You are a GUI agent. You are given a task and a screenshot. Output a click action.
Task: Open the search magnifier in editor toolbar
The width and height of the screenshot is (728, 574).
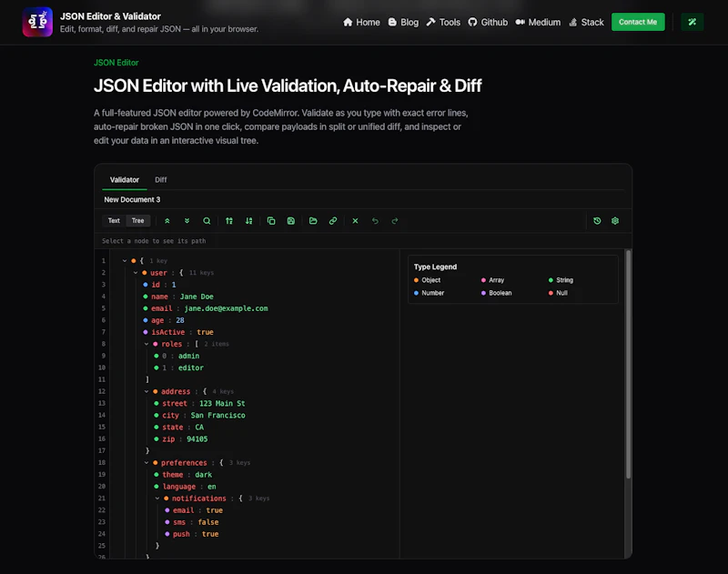tap(207, 221)
